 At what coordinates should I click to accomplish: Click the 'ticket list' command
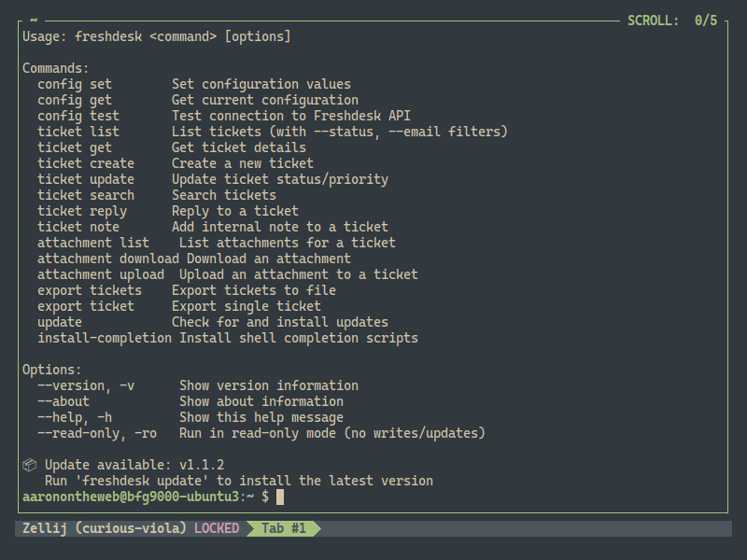click(78, 132)
